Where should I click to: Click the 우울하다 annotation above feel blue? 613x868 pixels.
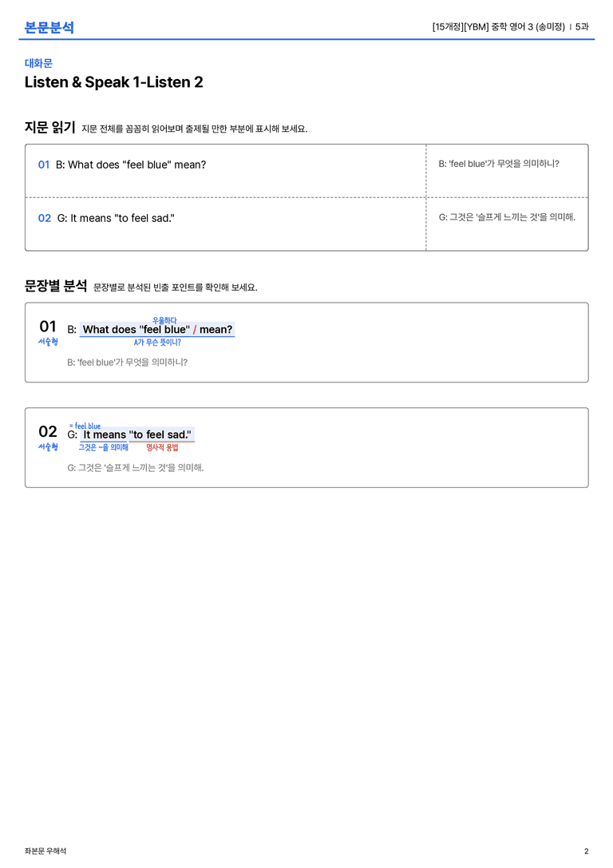tap(164, 320)
